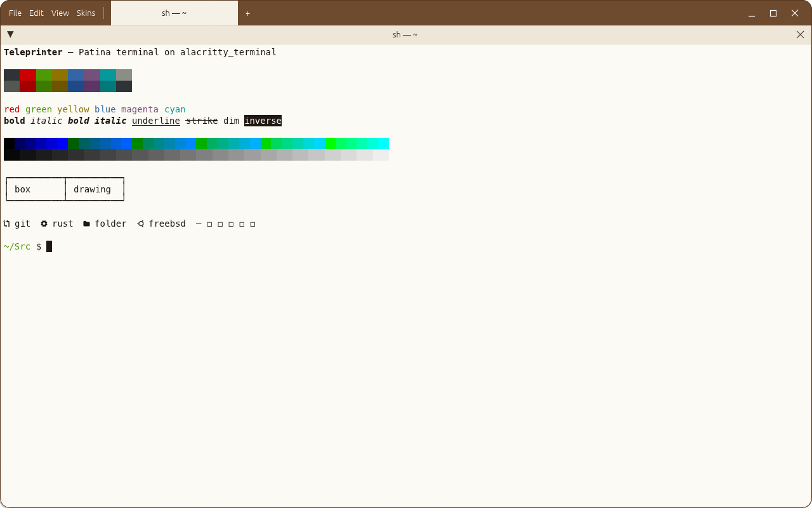Click the block cursor at the prompt
Screen dimensions: 812x508
point(49,246)
